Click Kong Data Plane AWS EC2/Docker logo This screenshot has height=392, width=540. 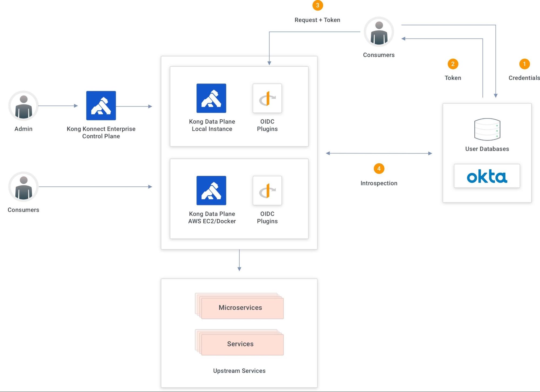click(x=211, y=190)
